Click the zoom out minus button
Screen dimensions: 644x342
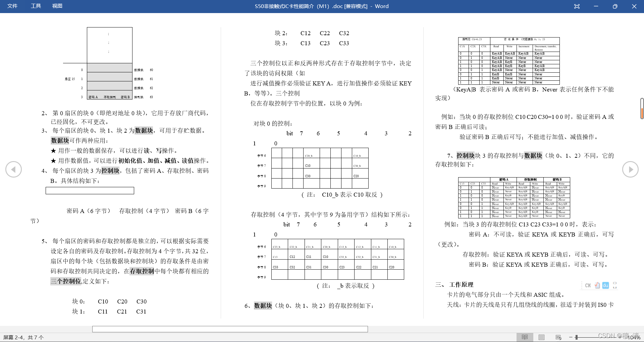point(571,337)
